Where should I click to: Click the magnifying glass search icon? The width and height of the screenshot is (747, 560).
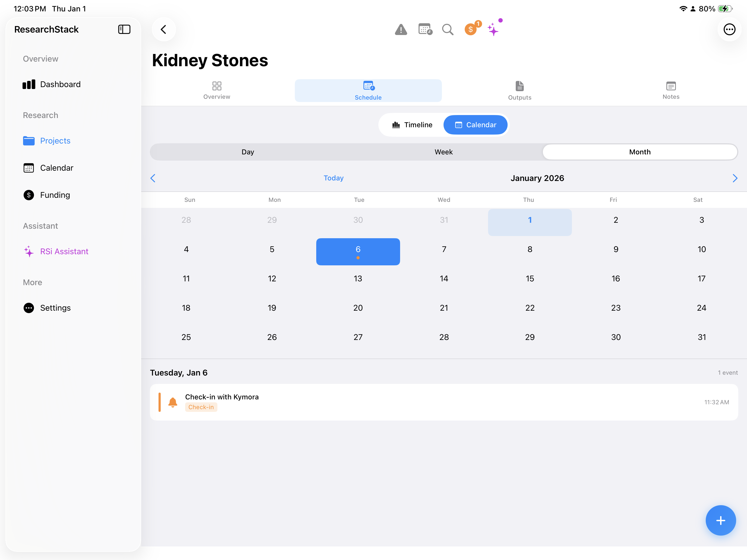447,30
